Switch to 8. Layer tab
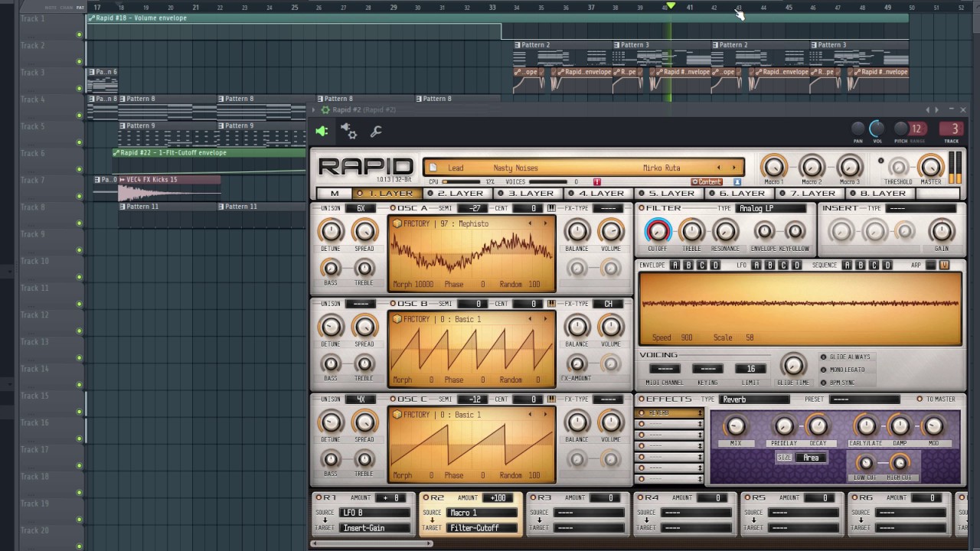This screenshot has height=551, width=980. click(x=882, y=194)
